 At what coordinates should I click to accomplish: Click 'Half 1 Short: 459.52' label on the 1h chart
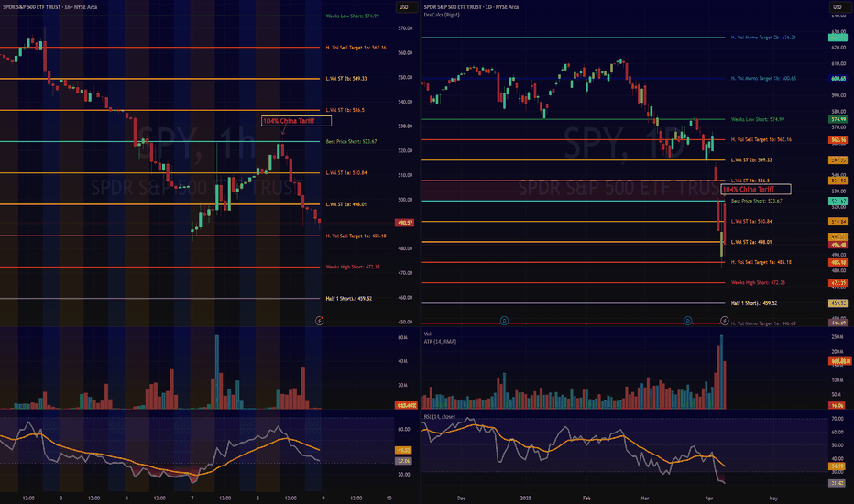click(x=349, y=299)
